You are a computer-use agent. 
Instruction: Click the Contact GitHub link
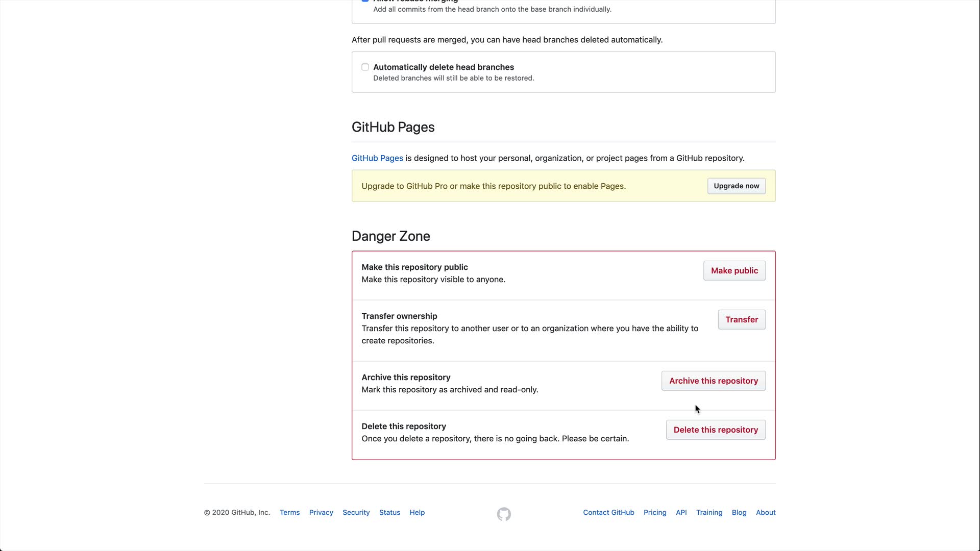[x=608, y=512]
